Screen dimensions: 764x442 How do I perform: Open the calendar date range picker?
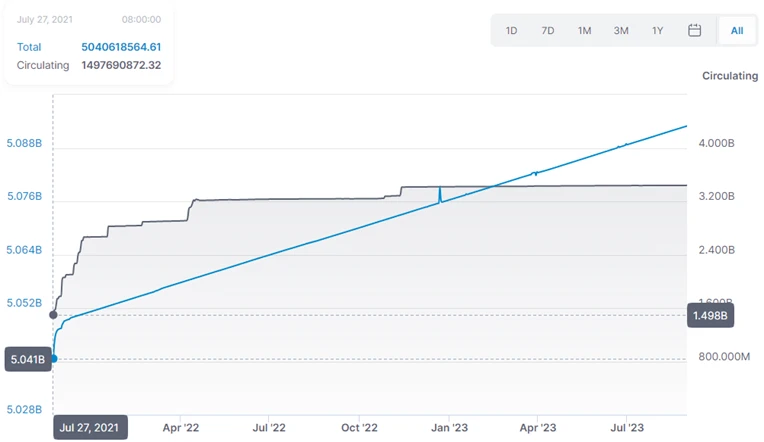694,30
